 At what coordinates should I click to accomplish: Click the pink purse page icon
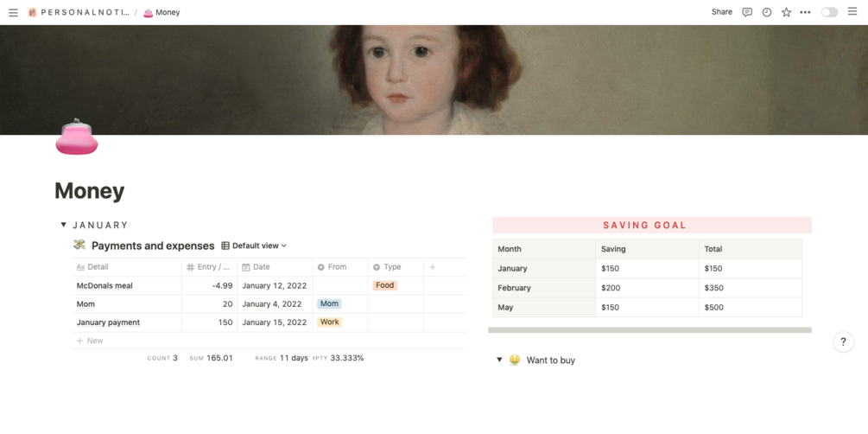pyautogui.click(x=76, y=137)
